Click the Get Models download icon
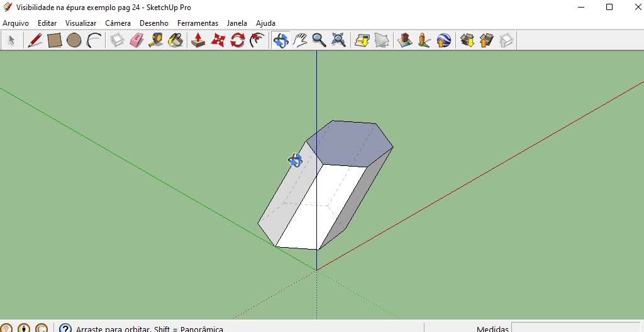 click(467, 40)
